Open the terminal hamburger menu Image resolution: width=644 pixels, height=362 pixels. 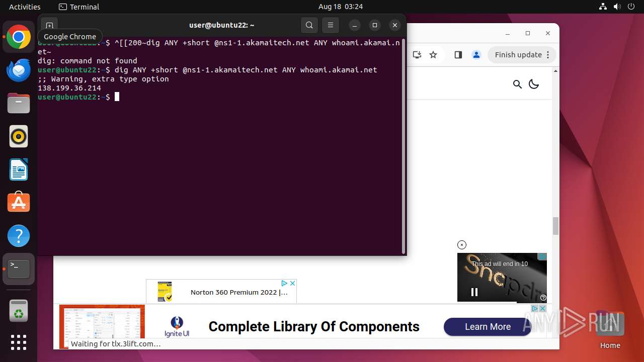point(331,25)
